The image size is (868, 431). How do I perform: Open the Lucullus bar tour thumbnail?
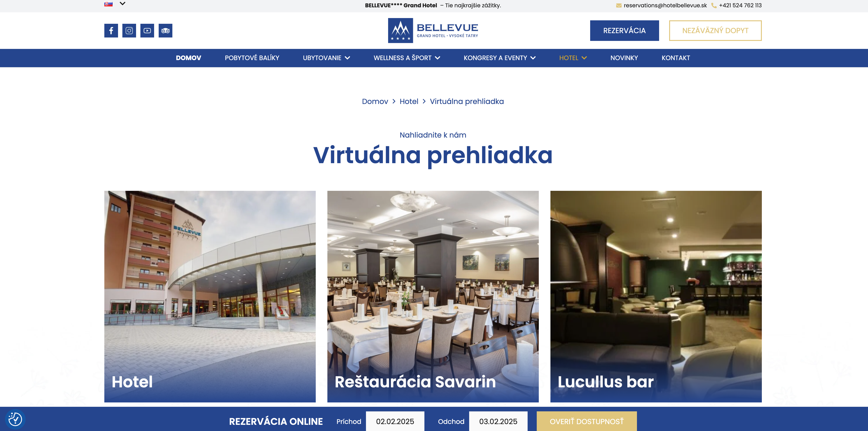click(x=656, y=296)
